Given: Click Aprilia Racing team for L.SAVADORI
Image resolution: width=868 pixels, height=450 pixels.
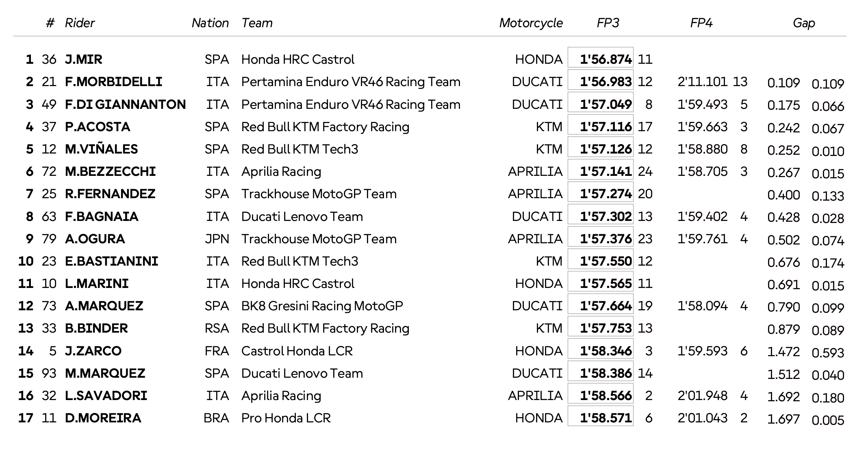Looking at the screenshot, I should [281, 396].
